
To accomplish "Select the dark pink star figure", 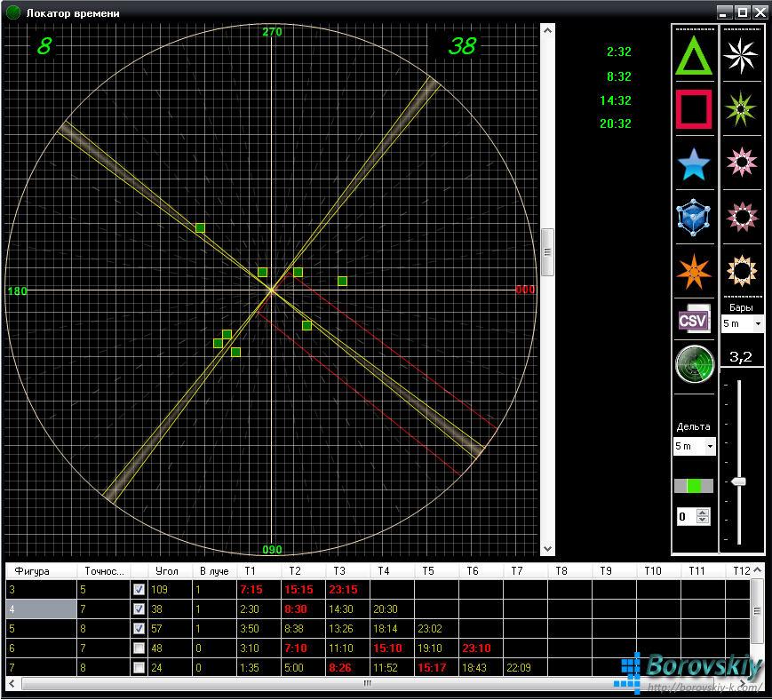I will pos(742,216).
